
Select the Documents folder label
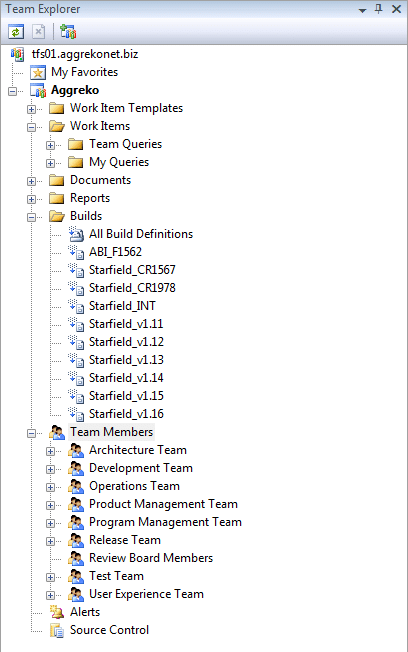[100, 180]
